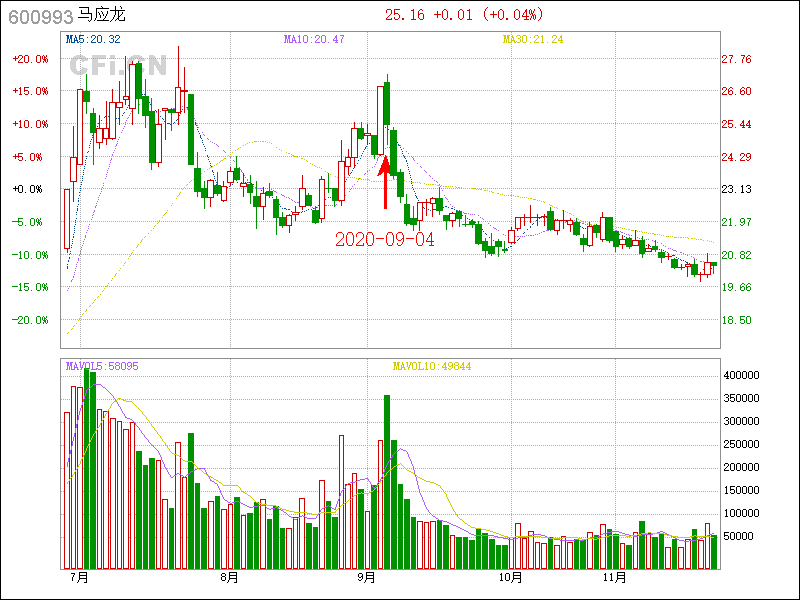Viewport: 800px width, 600px height.
Task: Select the MA5:20.32 indicator label
Action: tap(93, 39)
